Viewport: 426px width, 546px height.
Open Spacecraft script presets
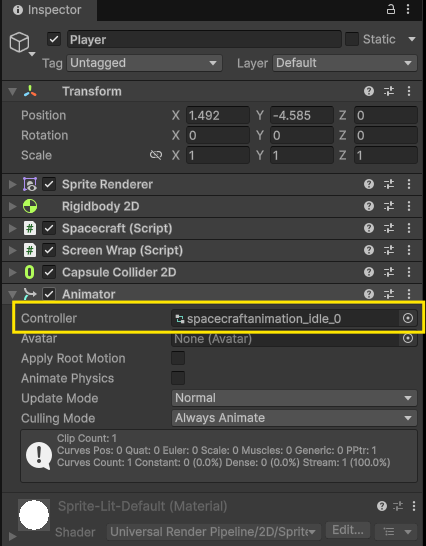389,228
